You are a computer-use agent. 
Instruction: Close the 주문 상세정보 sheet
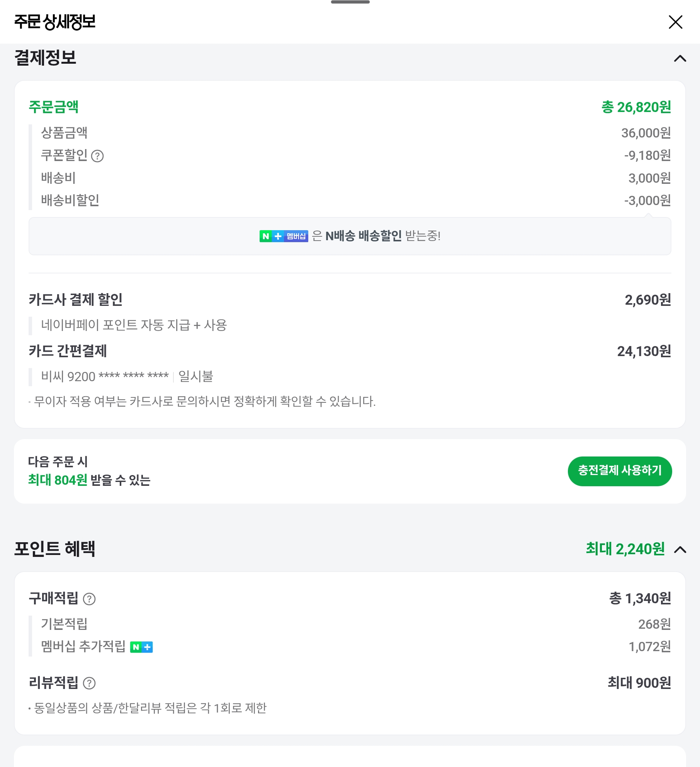(x=675, y=22)
